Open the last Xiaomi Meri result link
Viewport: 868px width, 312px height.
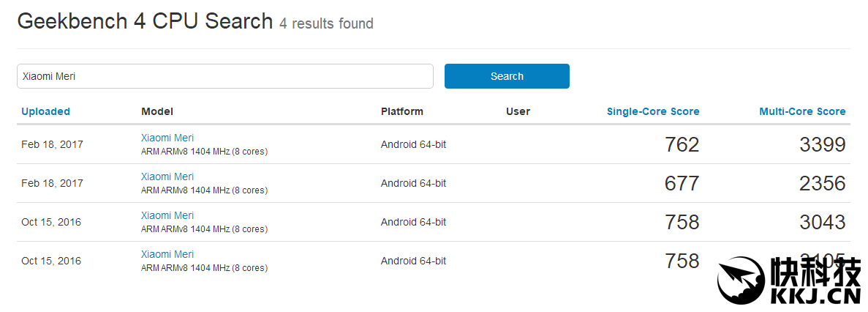167,254
